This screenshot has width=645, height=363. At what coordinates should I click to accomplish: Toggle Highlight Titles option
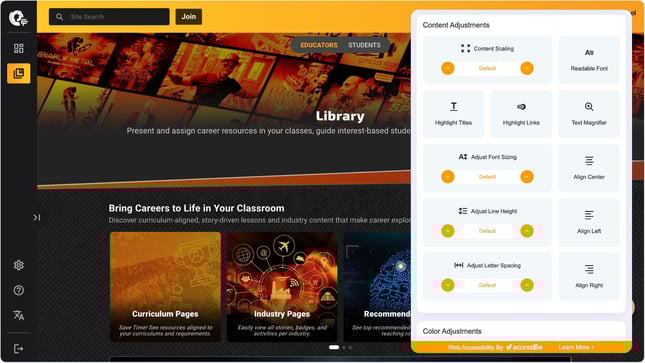coord(453,114)
